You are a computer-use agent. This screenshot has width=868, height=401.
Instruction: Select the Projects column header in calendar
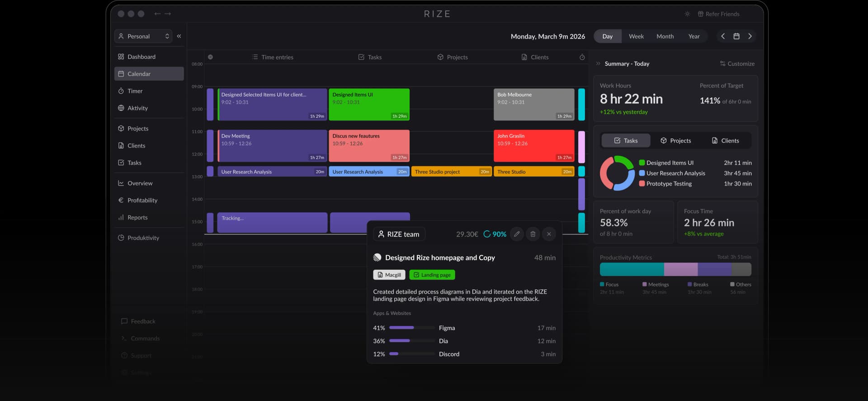453,57
